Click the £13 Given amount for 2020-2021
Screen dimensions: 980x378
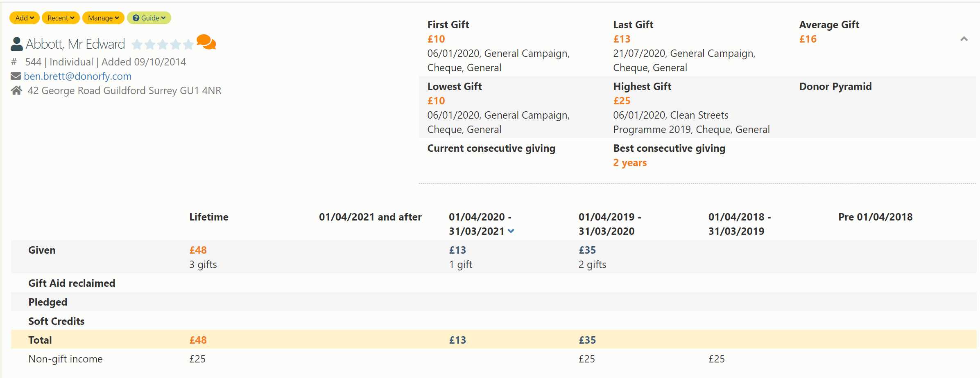[457, 250]
